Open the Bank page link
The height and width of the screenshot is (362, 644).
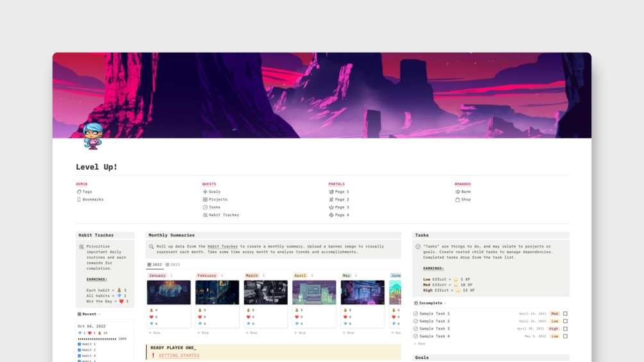466,192
